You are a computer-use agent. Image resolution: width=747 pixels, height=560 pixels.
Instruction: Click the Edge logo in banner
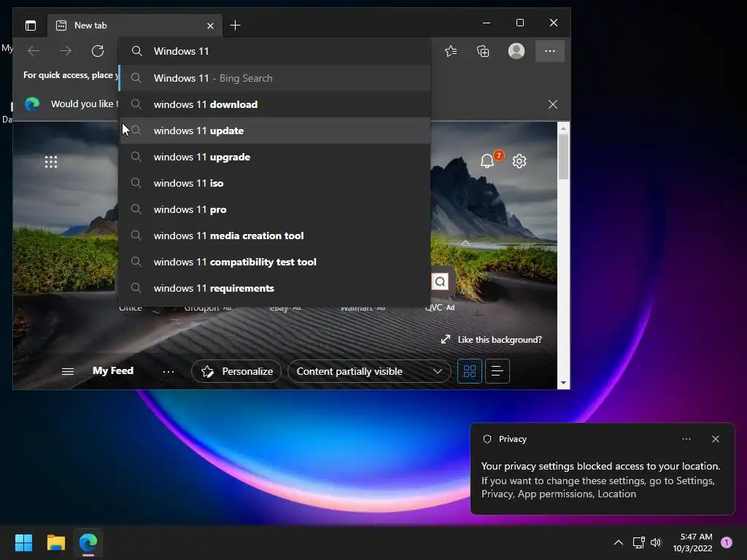32,104
